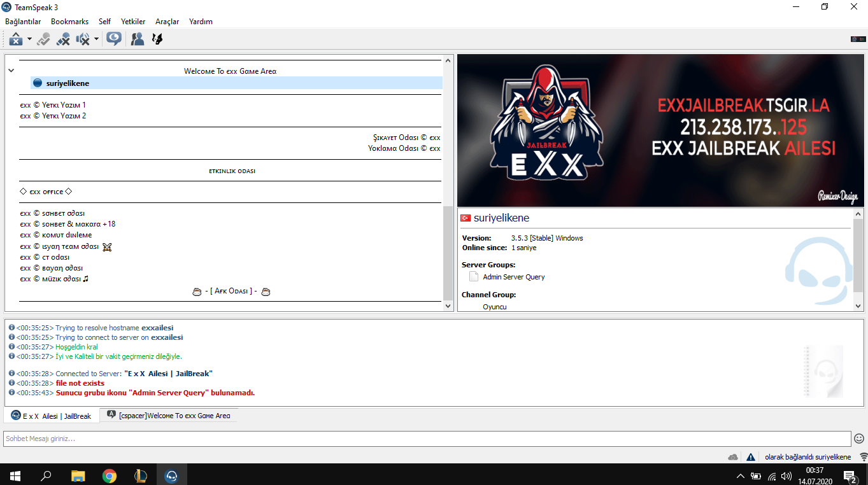Click the Admin Server Query group icon
Image resolution: width=868 pixels, height=485 pixels.
coord(473,277)
